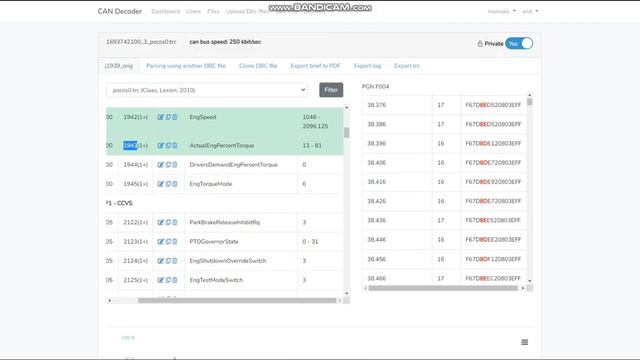Copy the ParkBrakeReleaseInhibitRq signal

point(168,222)
